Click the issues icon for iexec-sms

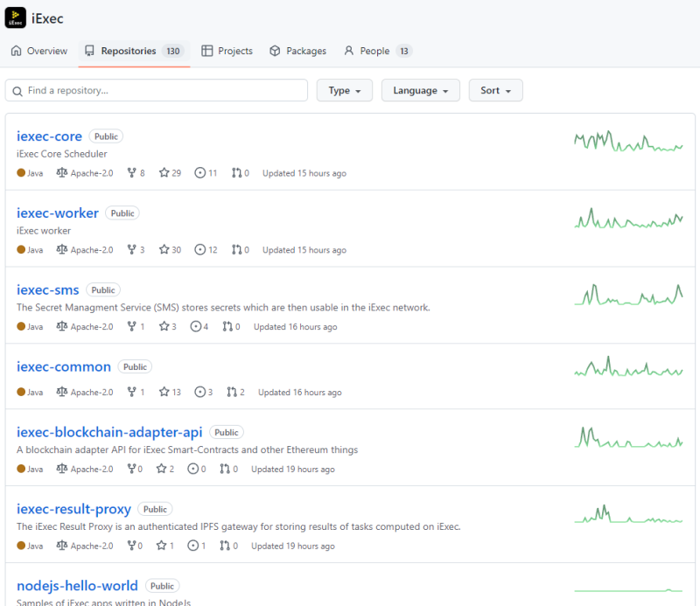(x=195, y=326)
